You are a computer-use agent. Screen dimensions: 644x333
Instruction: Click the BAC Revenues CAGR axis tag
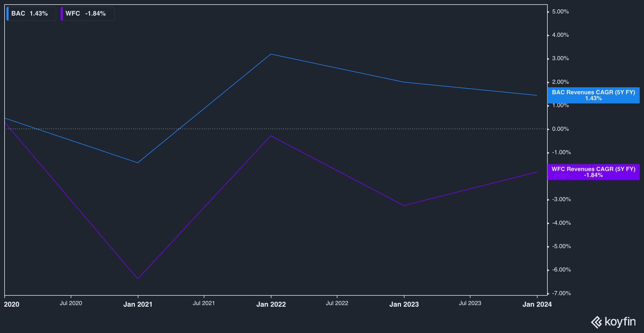point(593,95)
